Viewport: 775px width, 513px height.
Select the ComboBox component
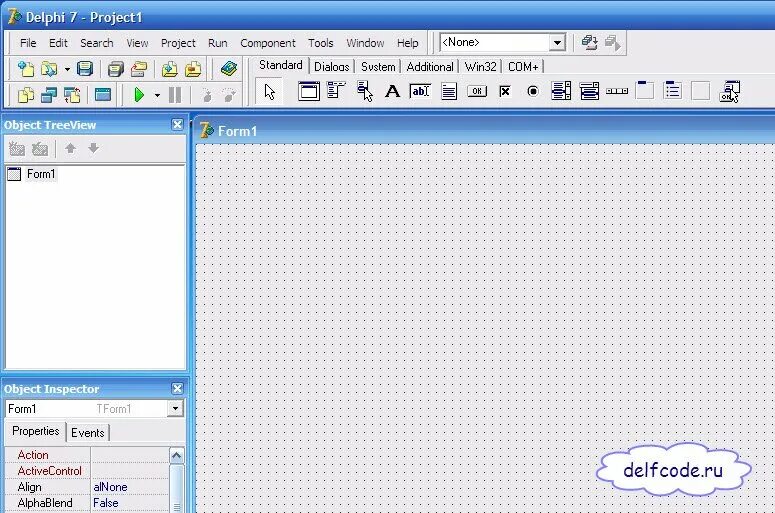[589, 91]
